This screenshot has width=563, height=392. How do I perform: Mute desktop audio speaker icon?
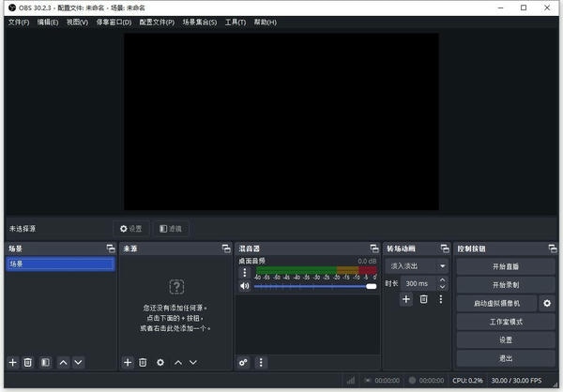245,286
